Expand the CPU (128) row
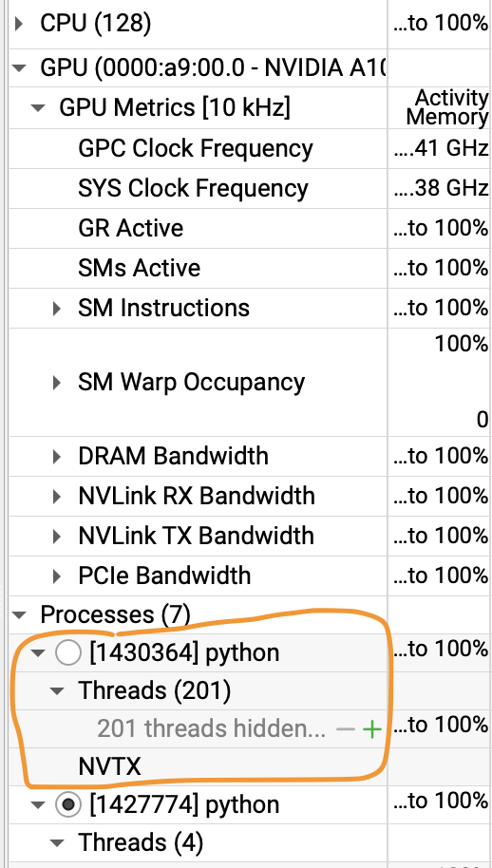This screenshot has width=492, height=868. [19, 24]
